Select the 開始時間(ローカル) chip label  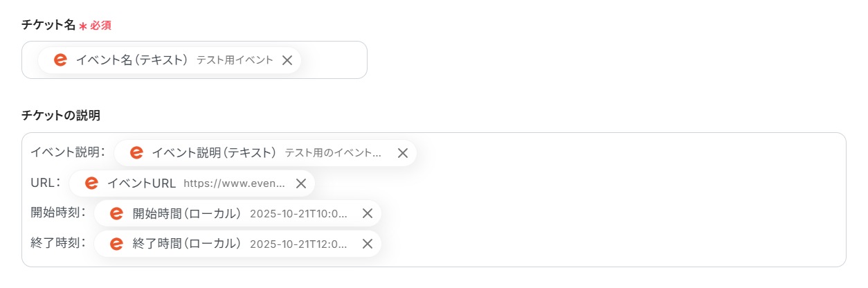187,213
